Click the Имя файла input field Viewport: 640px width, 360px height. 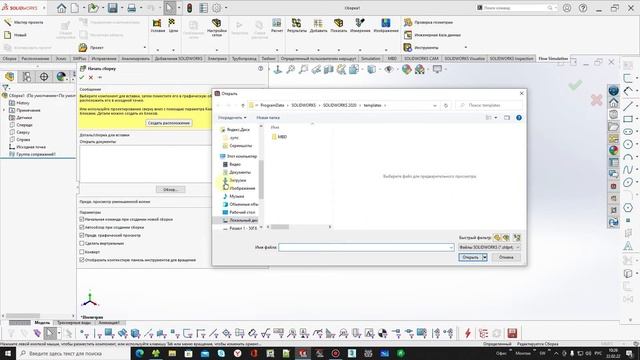pyautogui.click(x=366, y=247)
